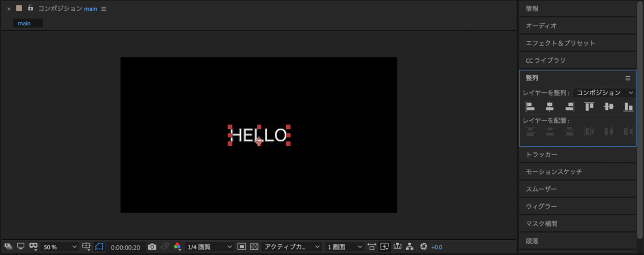Distribute layers by vertical centers
Viewport: 644px width, 255px height.
[x=550, y=132]
